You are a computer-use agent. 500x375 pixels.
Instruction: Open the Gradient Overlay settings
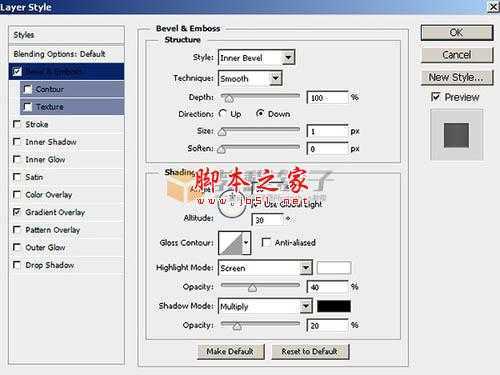pos(55,212)
